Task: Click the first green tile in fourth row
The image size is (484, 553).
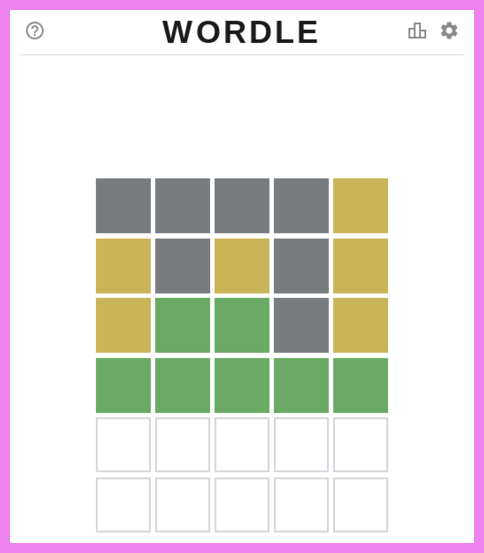Action: tap(123, 385)
